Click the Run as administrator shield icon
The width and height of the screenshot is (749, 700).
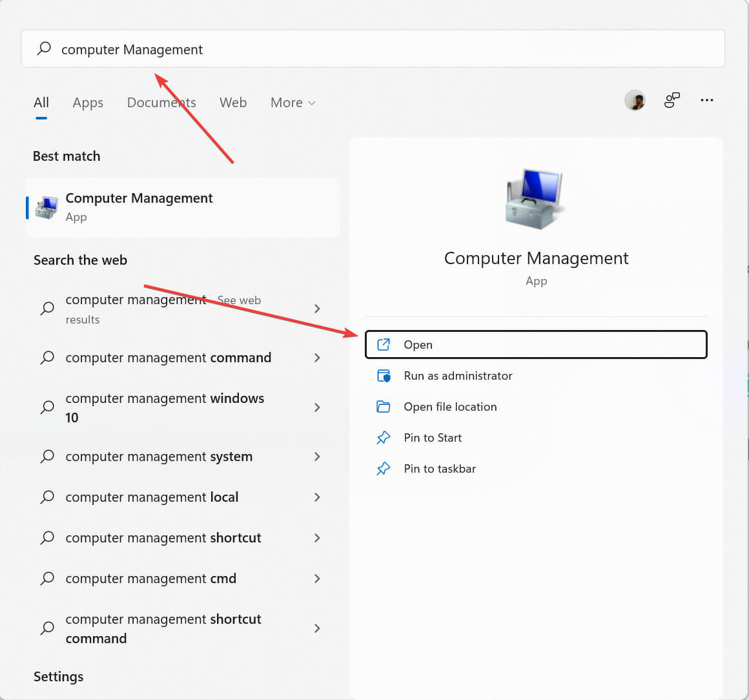[384, 376]
